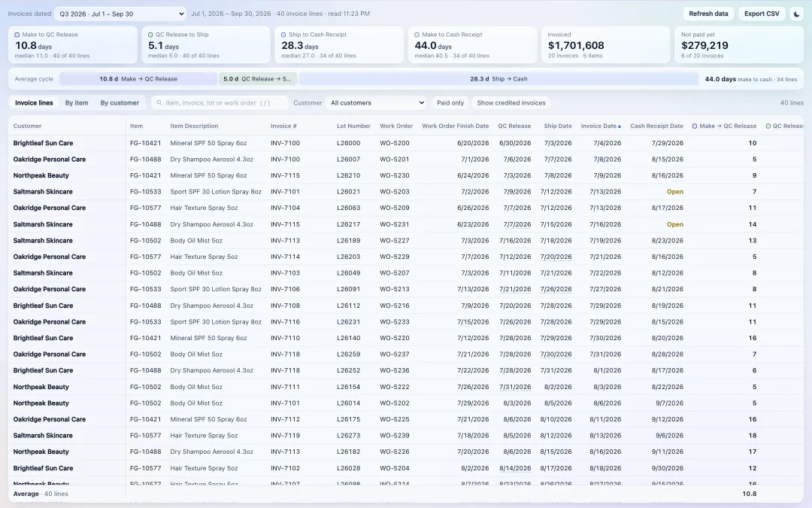The height and width of the screenshot is (508, 812).
Task: Sort by Lot Number column header
Action: (x=353, y=126)
